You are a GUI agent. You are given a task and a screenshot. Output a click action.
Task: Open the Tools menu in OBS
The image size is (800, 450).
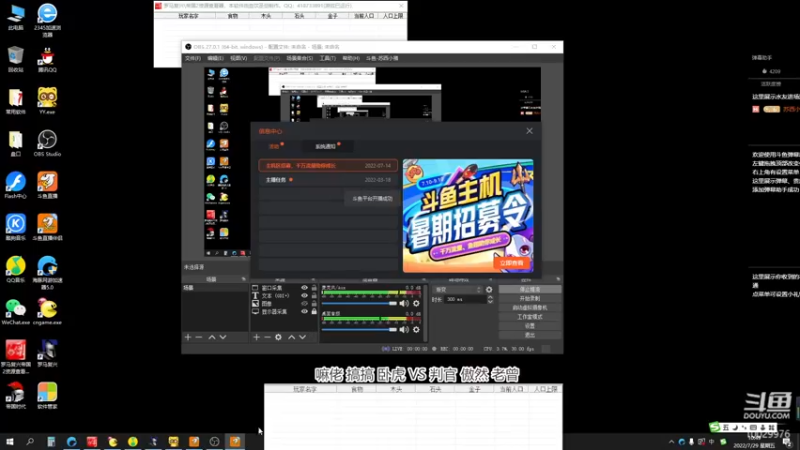pyautogui.click(x=328, y=58)
